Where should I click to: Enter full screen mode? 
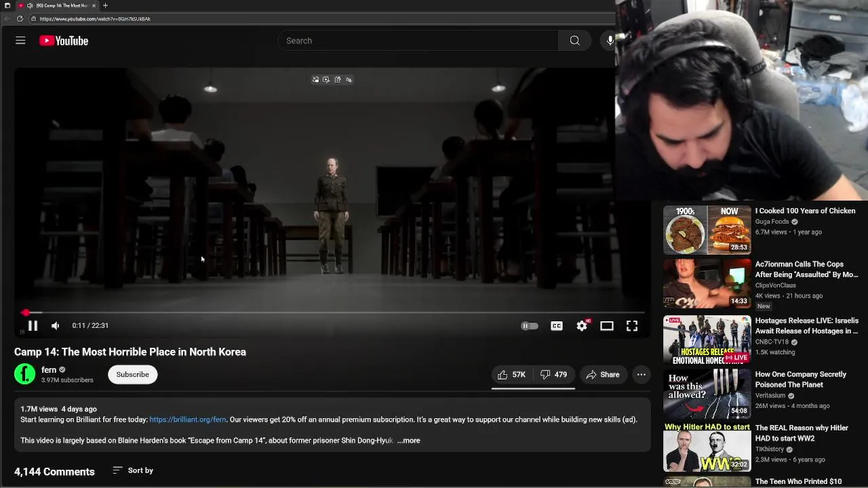point(632,326)
